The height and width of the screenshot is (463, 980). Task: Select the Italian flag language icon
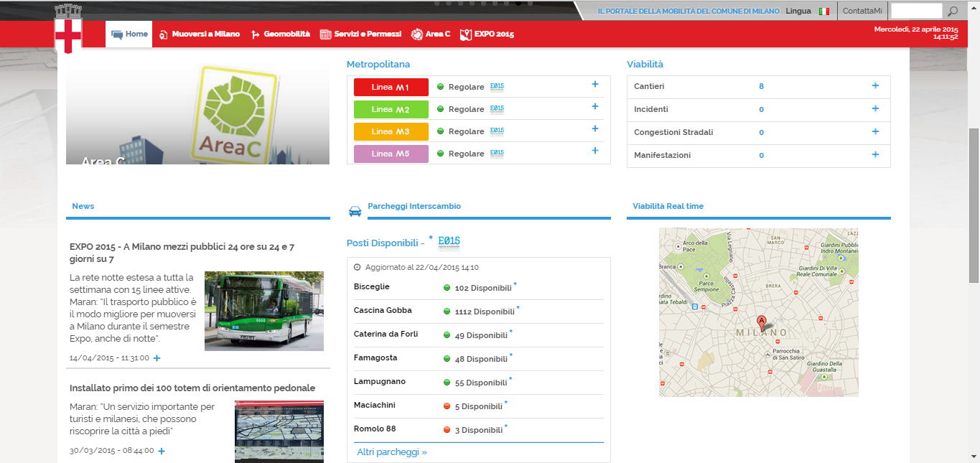coord(824,11)
